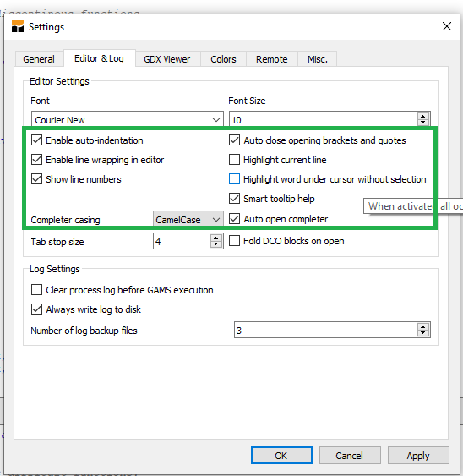
Task: Decrease Tab stop size with down arrow
Action: point(215,244)
